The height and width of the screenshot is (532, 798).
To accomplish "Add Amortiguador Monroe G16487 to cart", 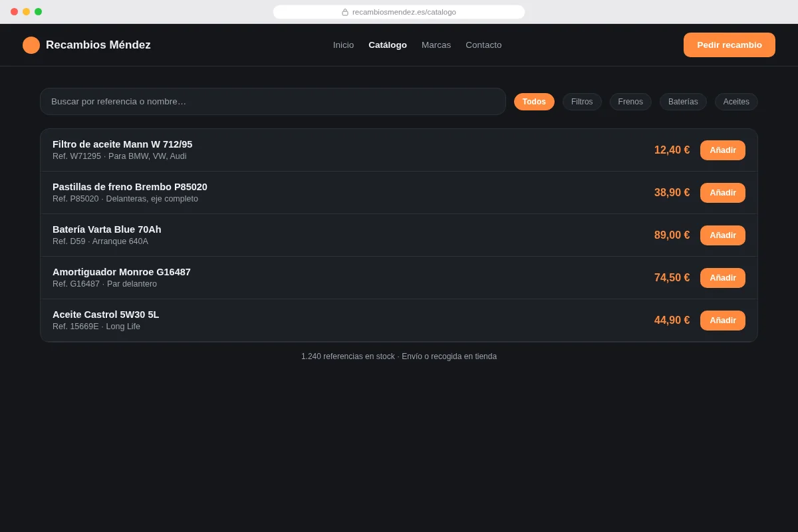I will point(723,278).
